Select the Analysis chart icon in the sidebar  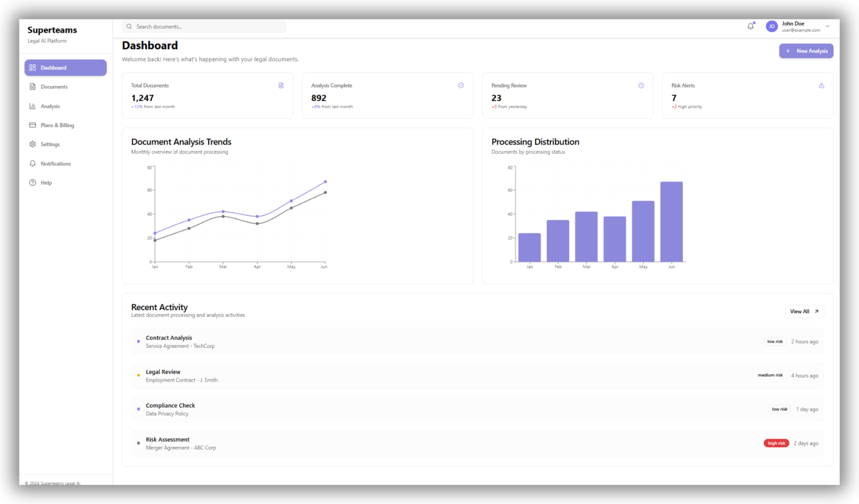[32, 106]
